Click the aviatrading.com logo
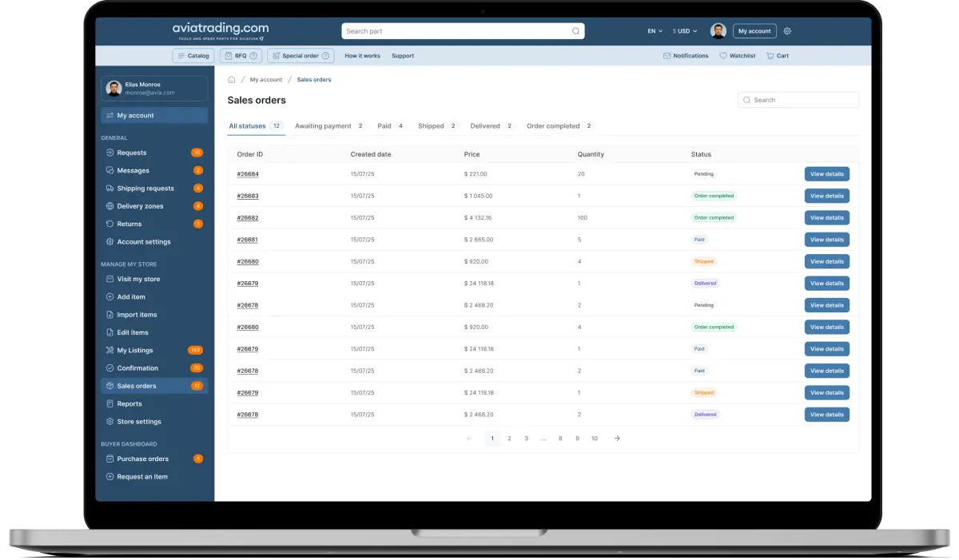 pyautogui.click(x=220, y=30)
